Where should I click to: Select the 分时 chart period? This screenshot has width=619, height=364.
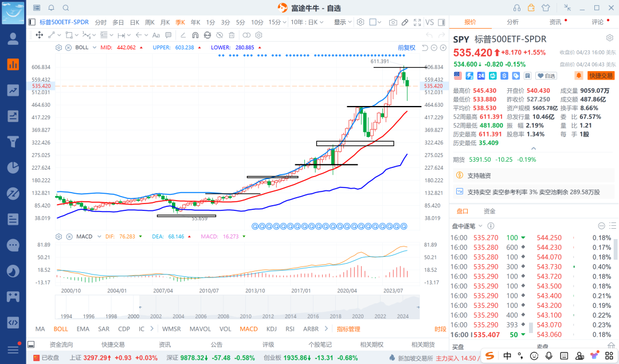tap(101, 22)
